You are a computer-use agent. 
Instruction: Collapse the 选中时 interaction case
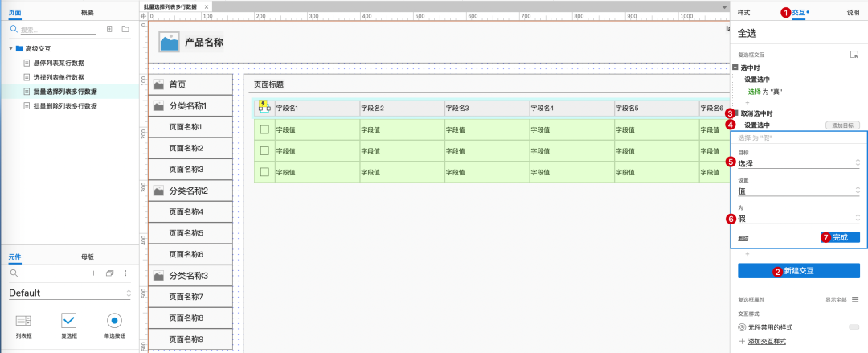coord(735,67)
